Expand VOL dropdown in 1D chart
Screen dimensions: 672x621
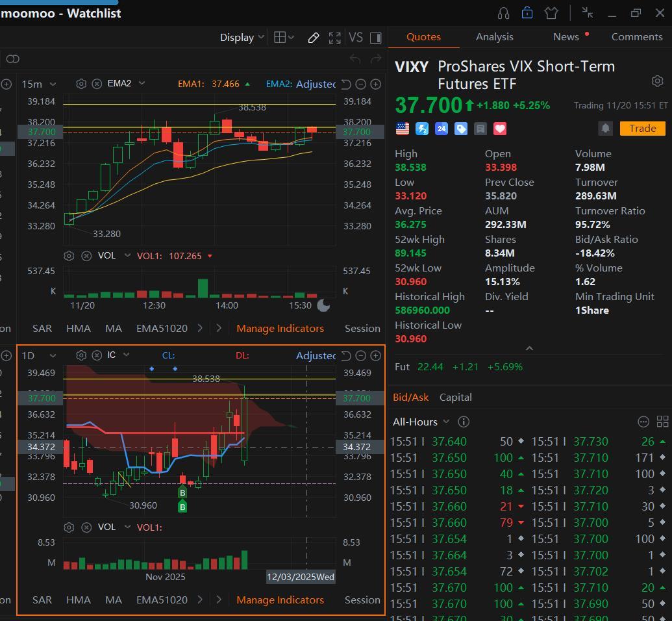pos(127,527)
